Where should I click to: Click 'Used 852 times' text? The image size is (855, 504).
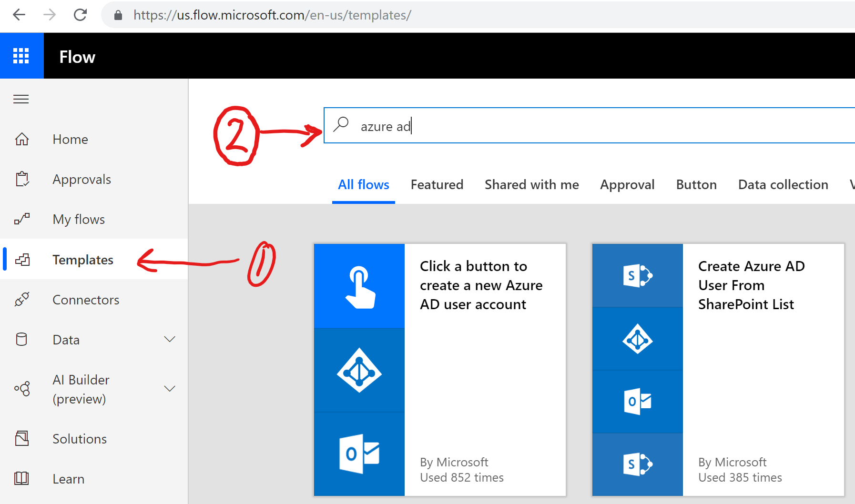[461, 477]
